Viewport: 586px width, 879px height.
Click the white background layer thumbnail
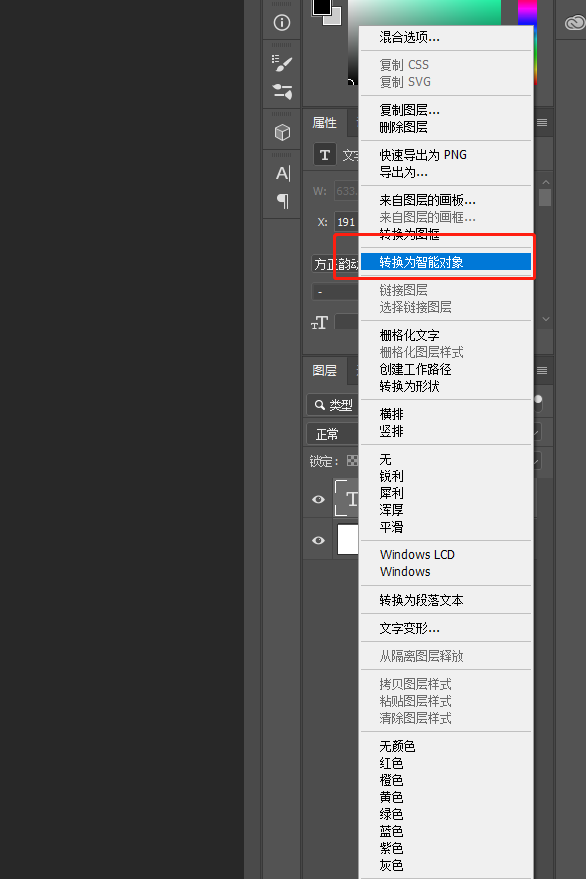tap(348, 540)
